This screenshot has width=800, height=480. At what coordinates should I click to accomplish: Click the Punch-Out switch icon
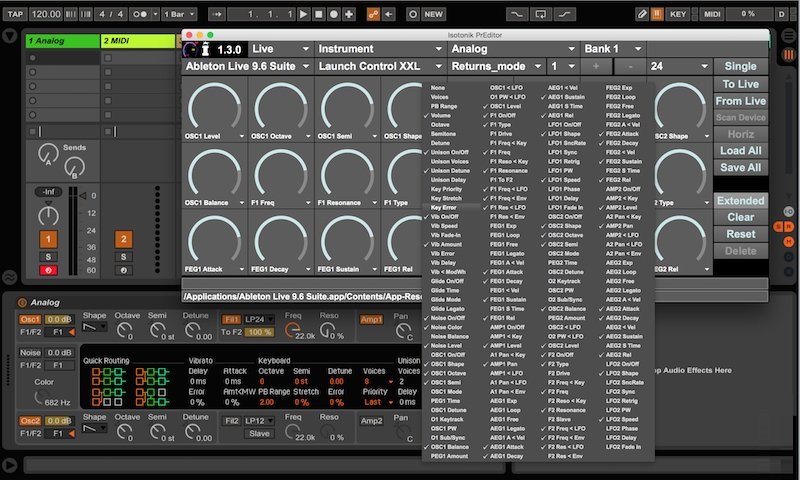click(564, 14)
